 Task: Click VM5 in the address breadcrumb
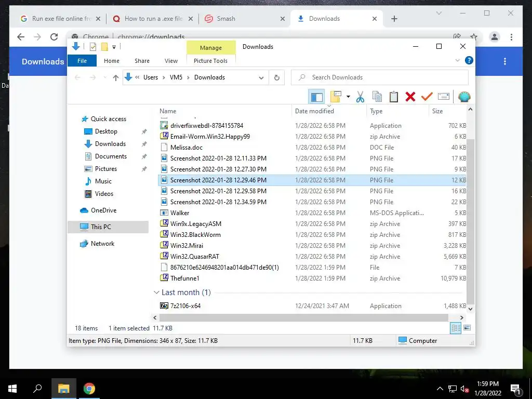(176, 77)
